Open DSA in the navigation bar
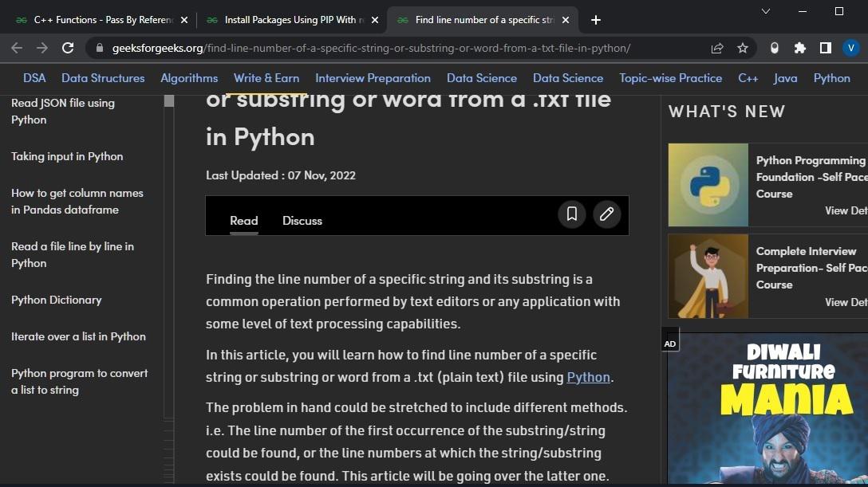 (34, 78)
